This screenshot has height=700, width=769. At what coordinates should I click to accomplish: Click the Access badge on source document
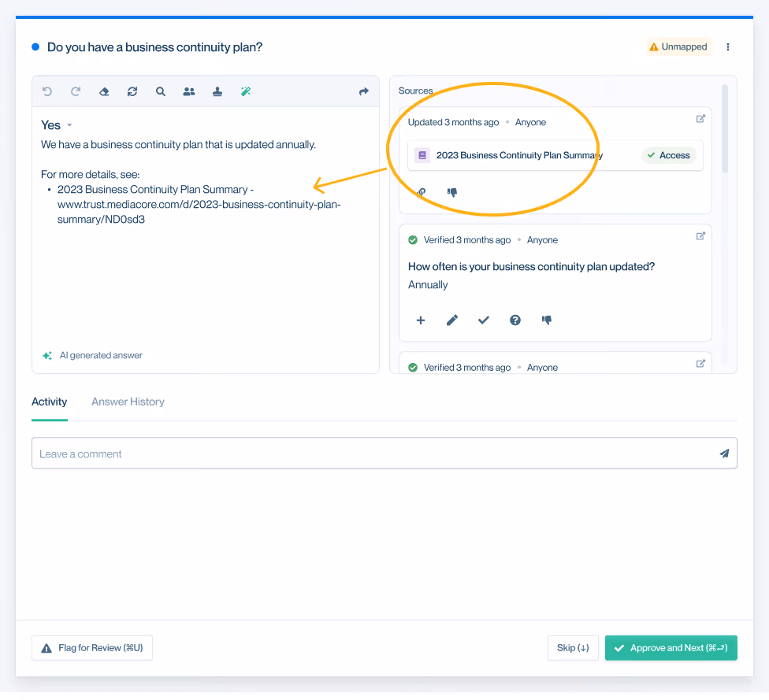[x=668, y=155]
